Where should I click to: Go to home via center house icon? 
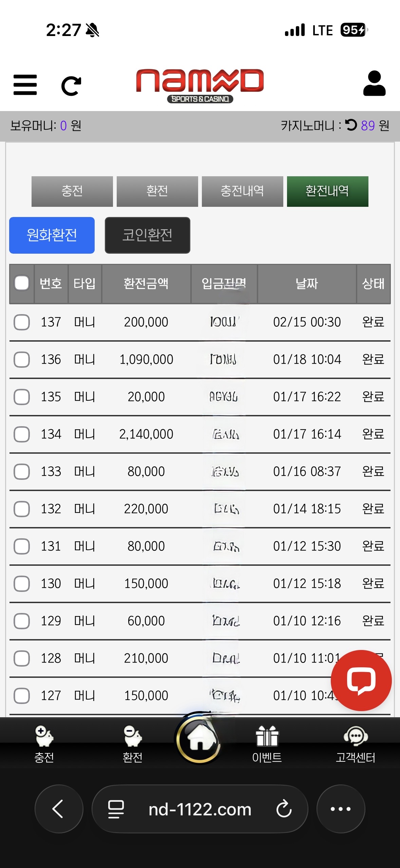click(x=199, y=738)
